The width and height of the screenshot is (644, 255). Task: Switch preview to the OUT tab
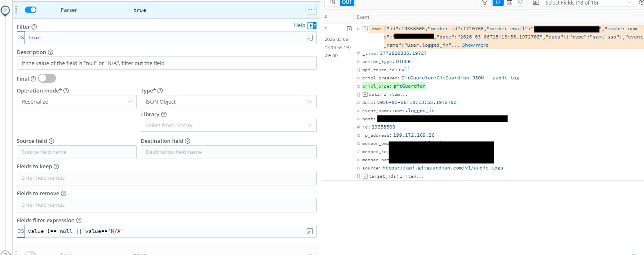pyautogui.click(x=347, y=2)
